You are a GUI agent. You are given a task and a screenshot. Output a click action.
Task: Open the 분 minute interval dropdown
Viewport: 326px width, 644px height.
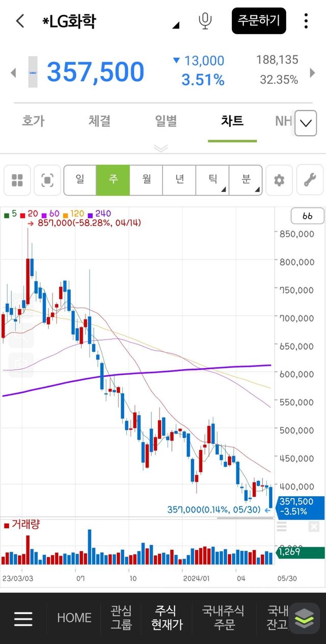click(x=246, y=180)
